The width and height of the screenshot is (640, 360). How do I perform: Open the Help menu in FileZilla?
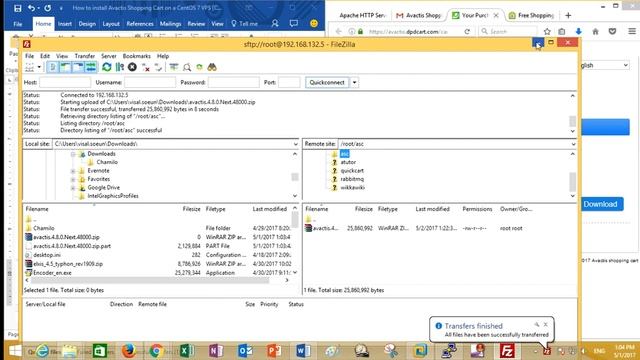click(163, 56)
